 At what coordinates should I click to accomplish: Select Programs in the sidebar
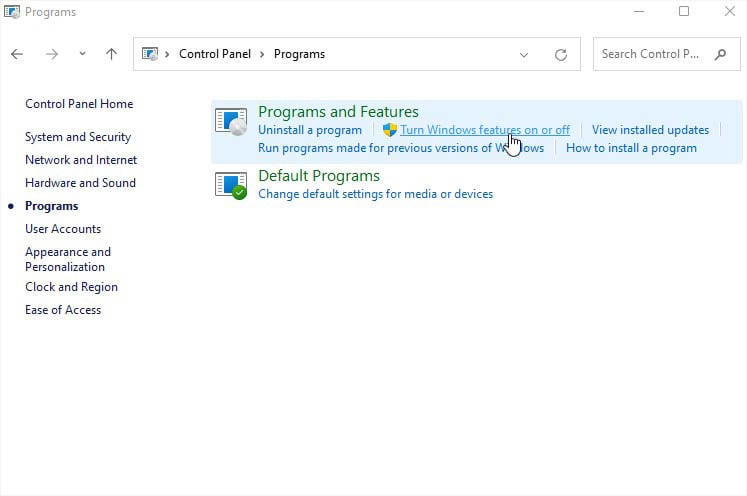51,206
